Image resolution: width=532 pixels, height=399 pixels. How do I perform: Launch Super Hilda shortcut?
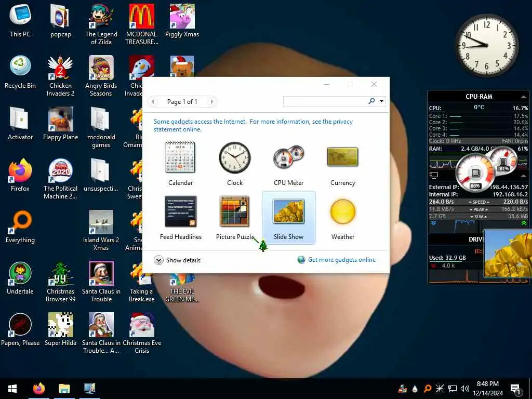coord(60,329)
